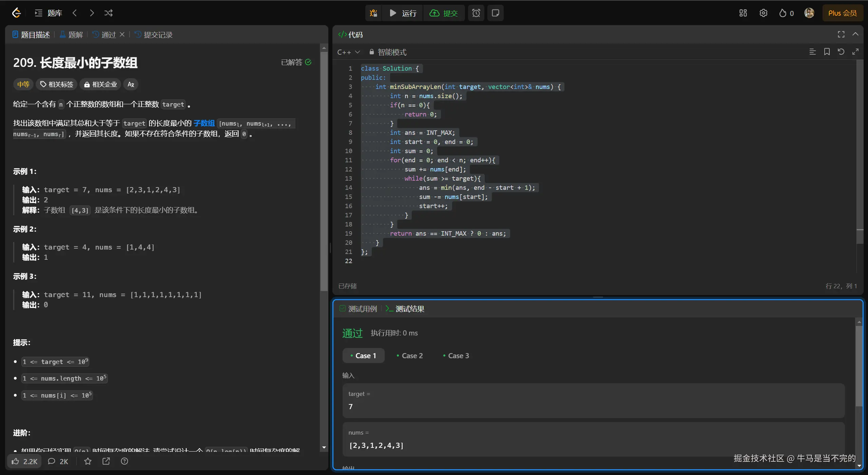Image resolution: width=868 pixels, height=475 pixels.
Task: Switch to the 题解 tab
Action: point(72,35)
